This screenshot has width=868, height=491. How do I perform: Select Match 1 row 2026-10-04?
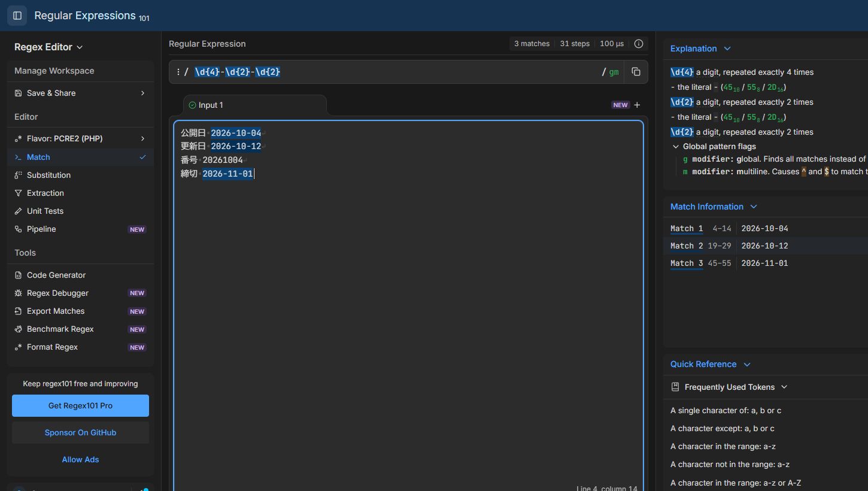(x=765, y=229)
